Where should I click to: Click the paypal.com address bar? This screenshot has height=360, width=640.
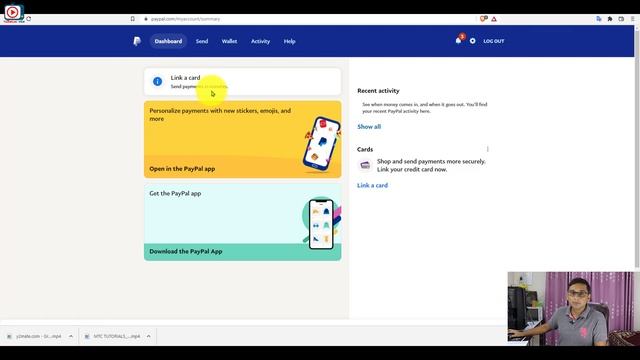pyautogui.click(x=310, y=19)
